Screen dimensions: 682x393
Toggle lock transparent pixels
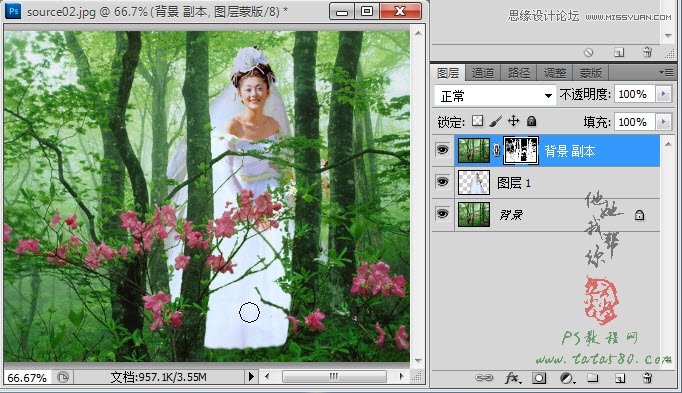[x=477, y=121]
